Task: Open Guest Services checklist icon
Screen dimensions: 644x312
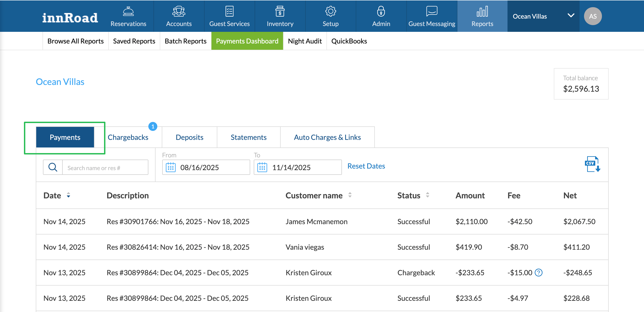Action: coord(229,11)
